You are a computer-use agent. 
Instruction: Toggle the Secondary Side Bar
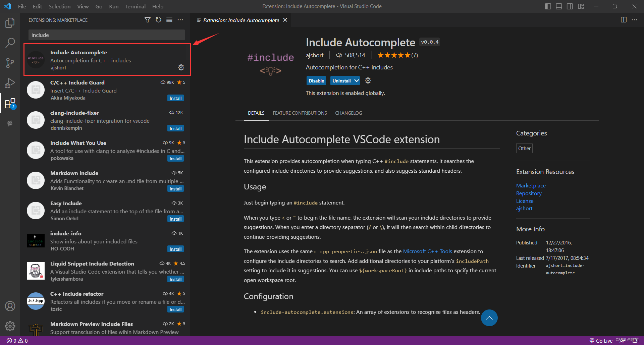(x=570, y=6)
